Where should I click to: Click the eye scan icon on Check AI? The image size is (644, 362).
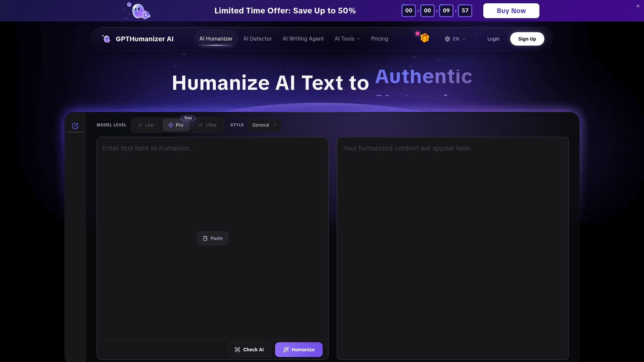(237, 350)
